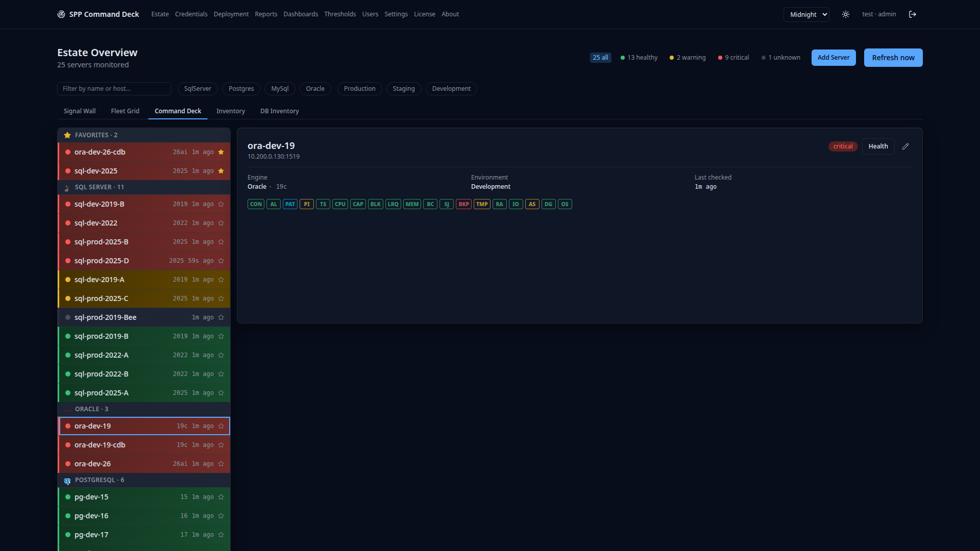This screenshot has height=551, width=980.
Task: Open the Thresholds menu
Action: (340, 14)
